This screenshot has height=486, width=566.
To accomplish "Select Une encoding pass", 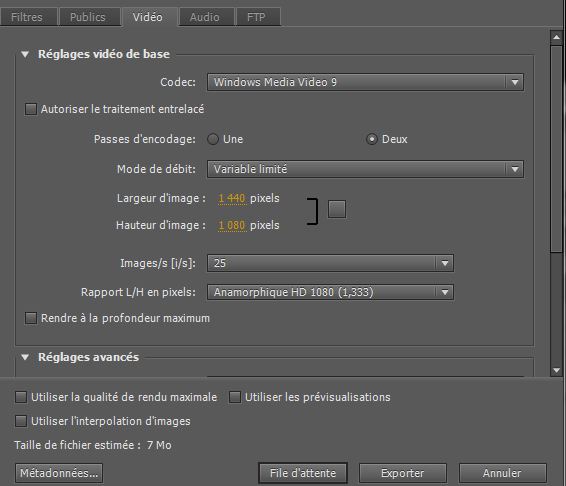I will (213, 139).
